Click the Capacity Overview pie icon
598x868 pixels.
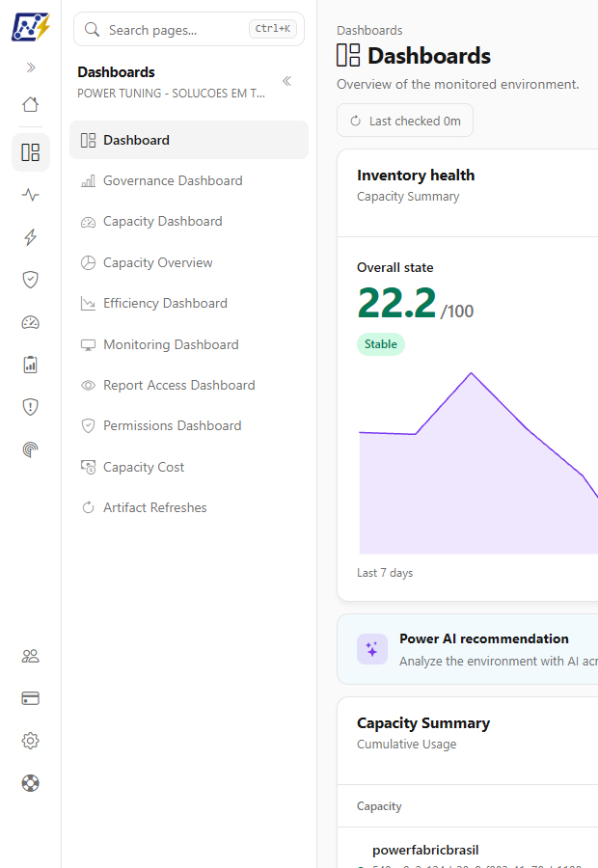coord(88,262)
